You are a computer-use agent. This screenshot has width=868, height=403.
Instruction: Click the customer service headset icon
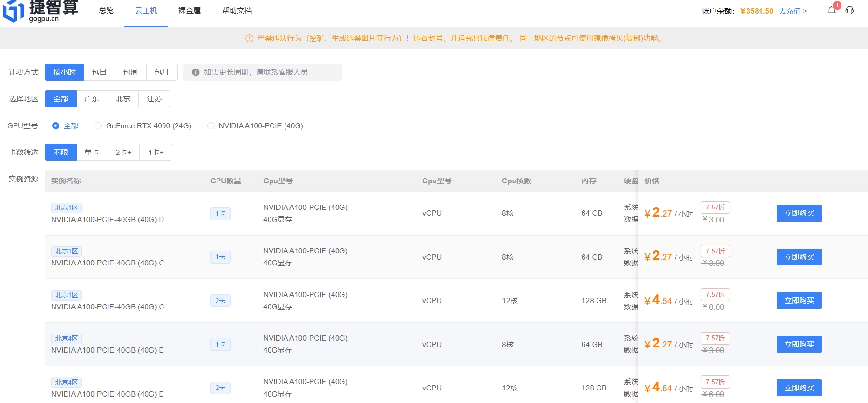pyautogui.click(x=850, y=10)
